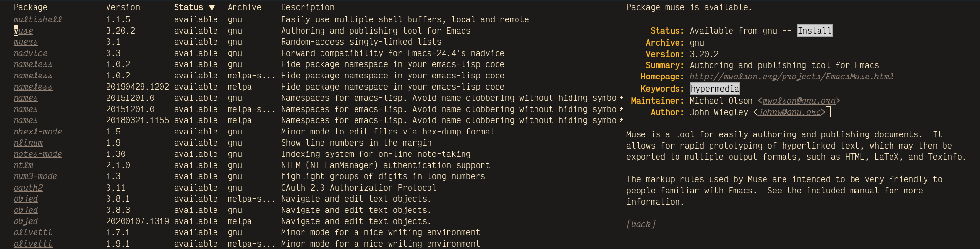This screenshot has width=980, height=249.
Task: Click the author email johnw@gnu.org
Action: click(789, 112)
